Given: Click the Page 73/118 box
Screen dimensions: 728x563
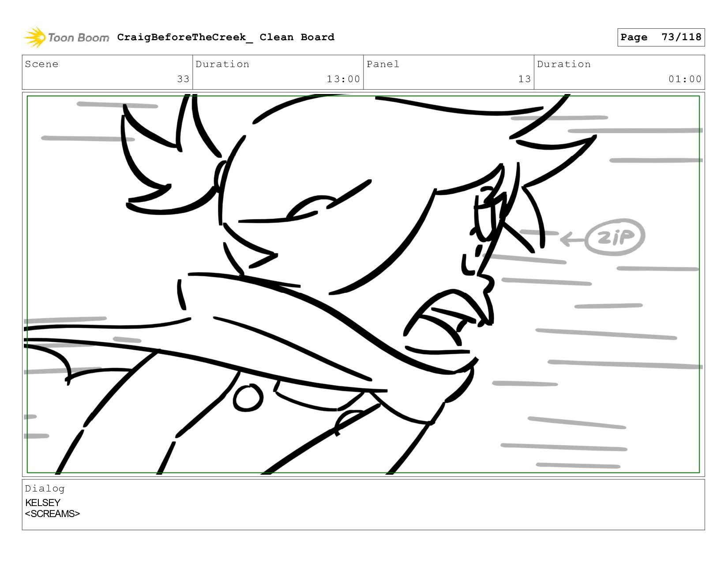Looking at the screenshot, I should click(x=660, y=37).
